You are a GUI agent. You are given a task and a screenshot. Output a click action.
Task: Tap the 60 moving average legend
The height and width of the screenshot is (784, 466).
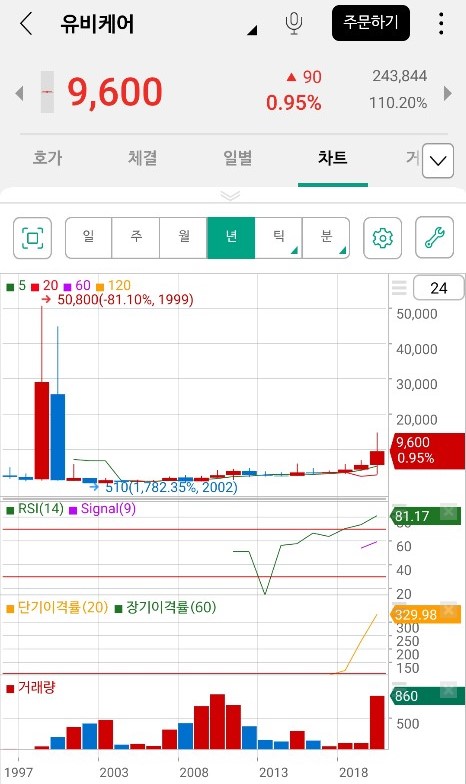click(x=77, y=286)
